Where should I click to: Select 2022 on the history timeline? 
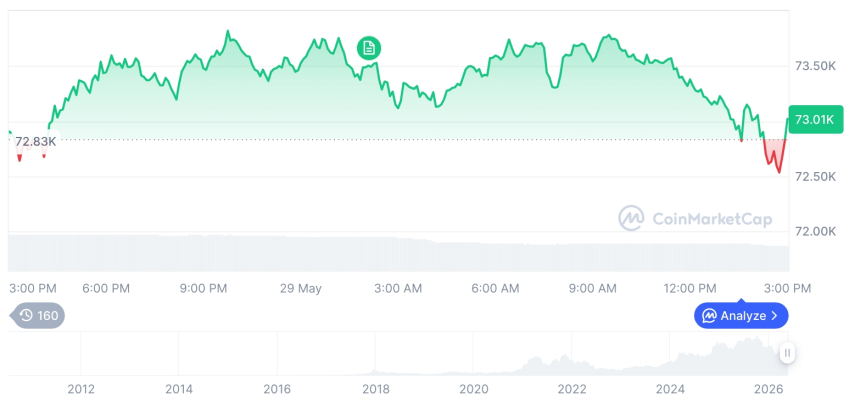click(572, 389)
